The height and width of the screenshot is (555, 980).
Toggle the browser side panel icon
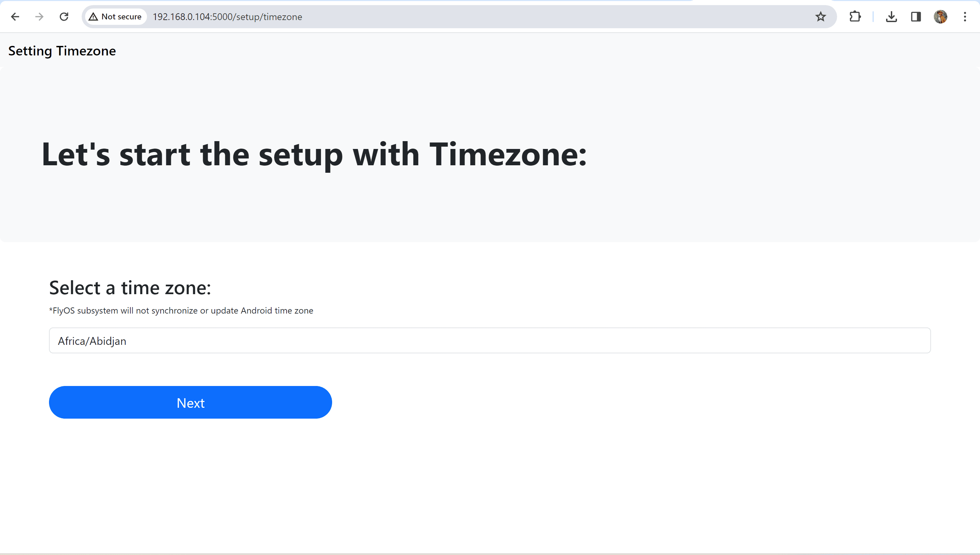pos(916,17)
